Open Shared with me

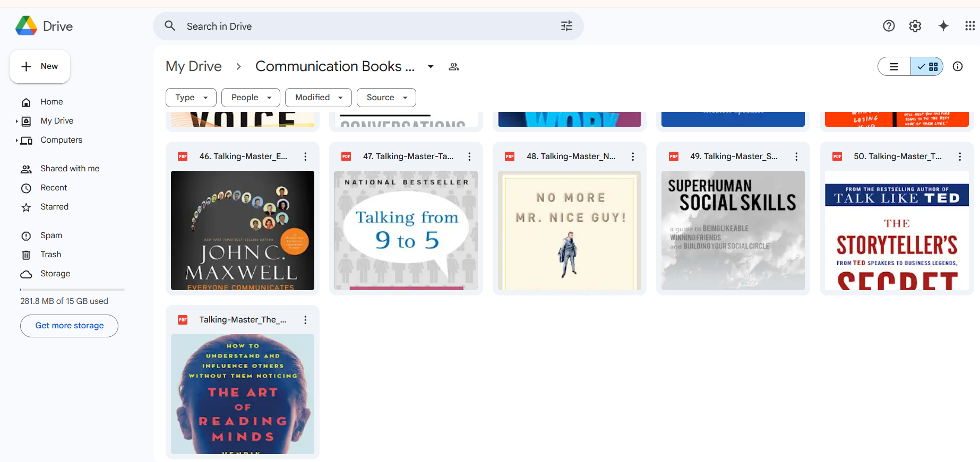(x=70, y=169)
